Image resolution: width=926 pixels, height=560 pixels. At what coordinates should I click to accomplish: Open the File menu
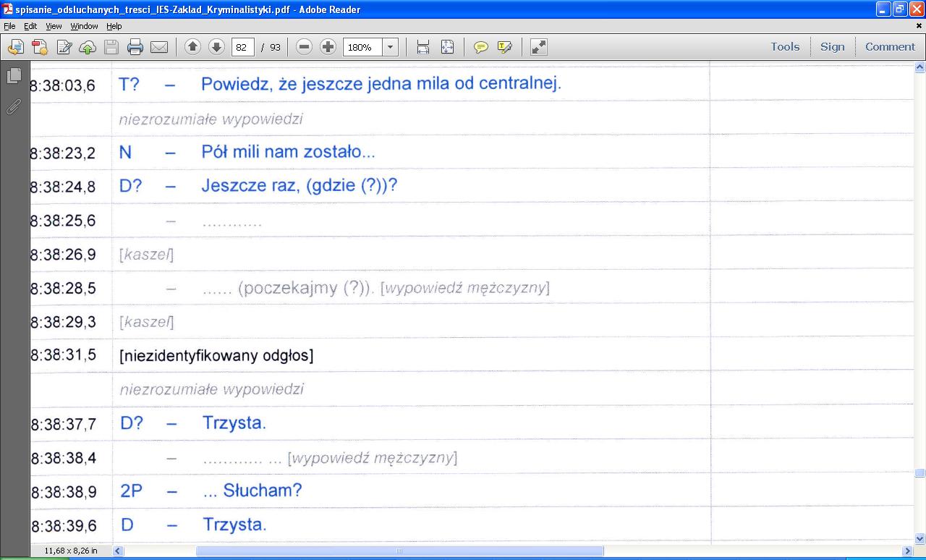[x=9, y=26]
